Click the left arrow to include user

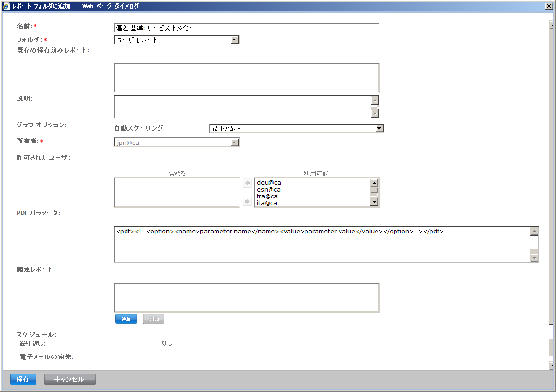pos(247,183)
